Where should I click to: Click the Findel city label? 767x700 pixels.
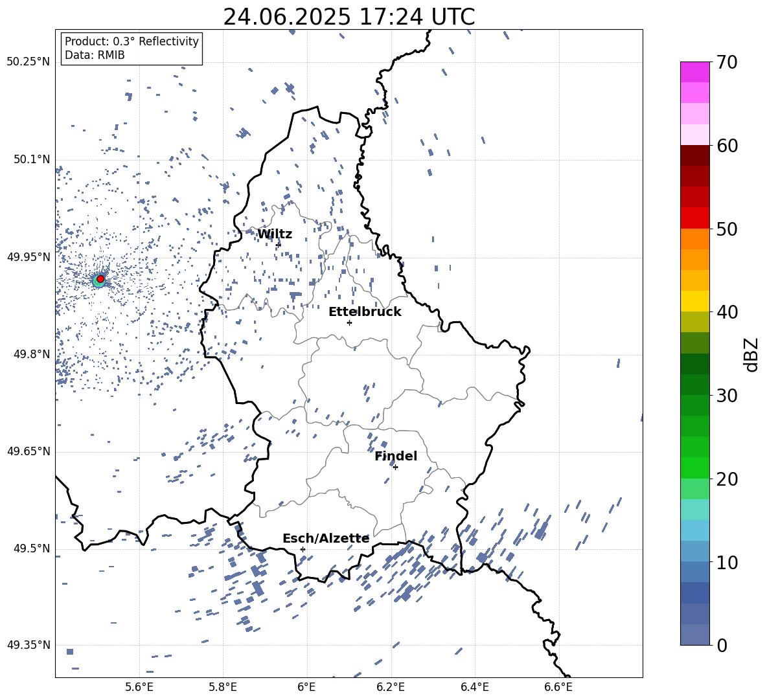pos(396,456)
